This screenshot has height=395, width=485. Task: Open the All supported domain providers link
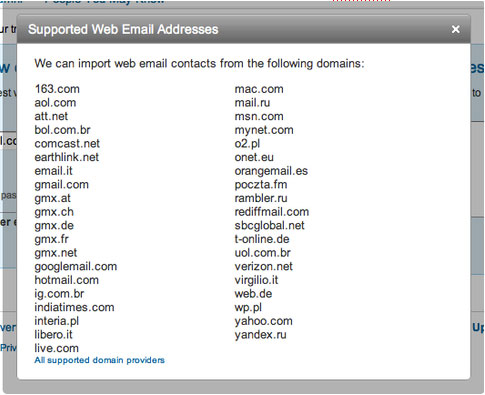point(99,360)
